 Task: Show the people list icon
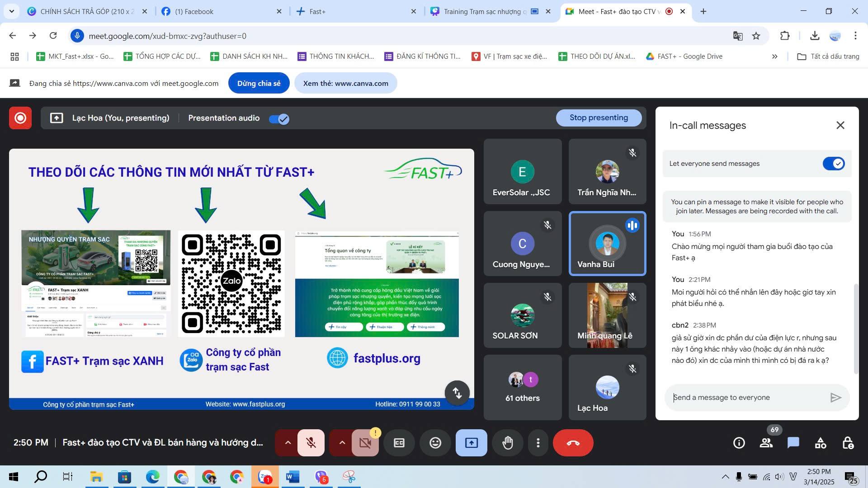point(766,443)
